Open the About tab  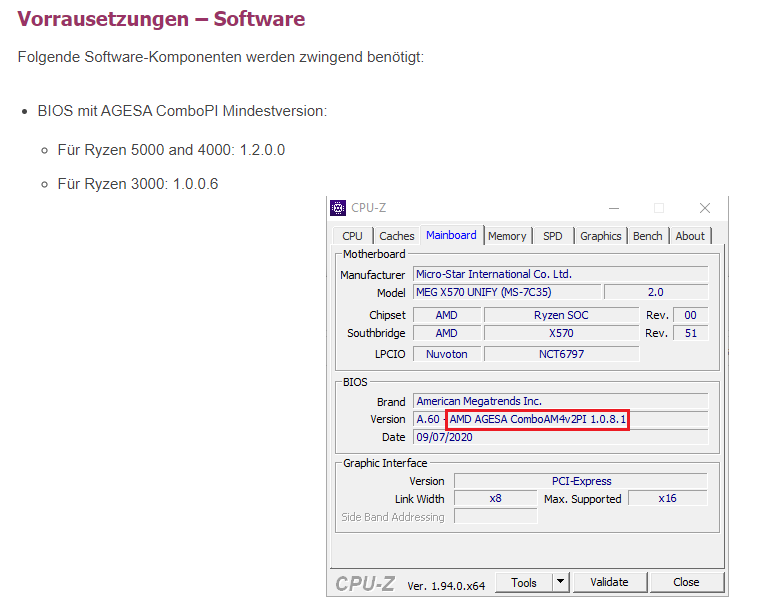pos(690,236)
